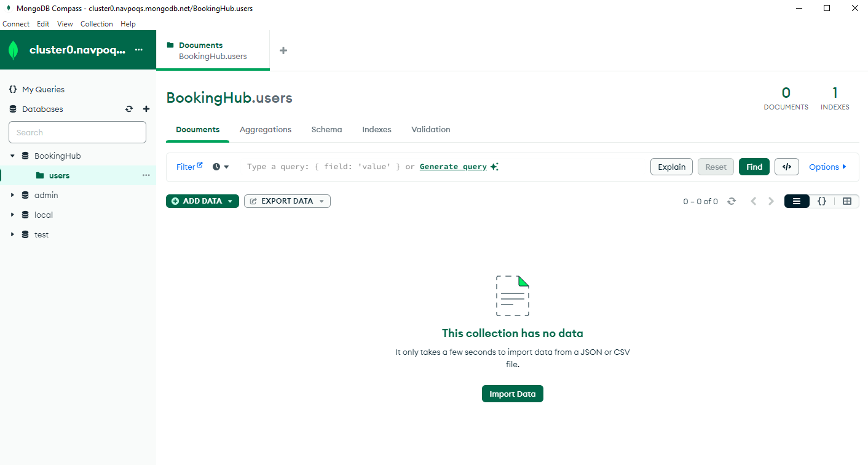Switch to JSON view

(x=822, y=201)
